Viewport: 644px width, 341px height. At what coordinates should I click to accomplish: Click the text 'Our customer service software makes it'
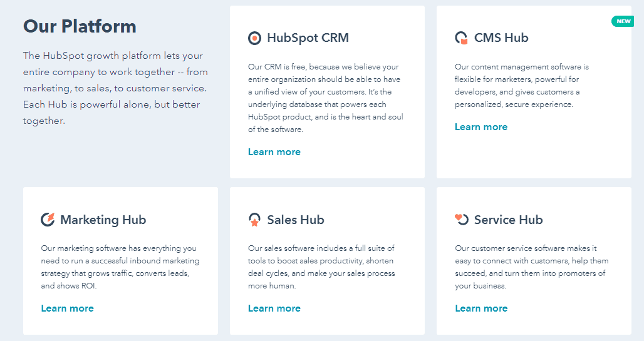click(x=526, y=248)
